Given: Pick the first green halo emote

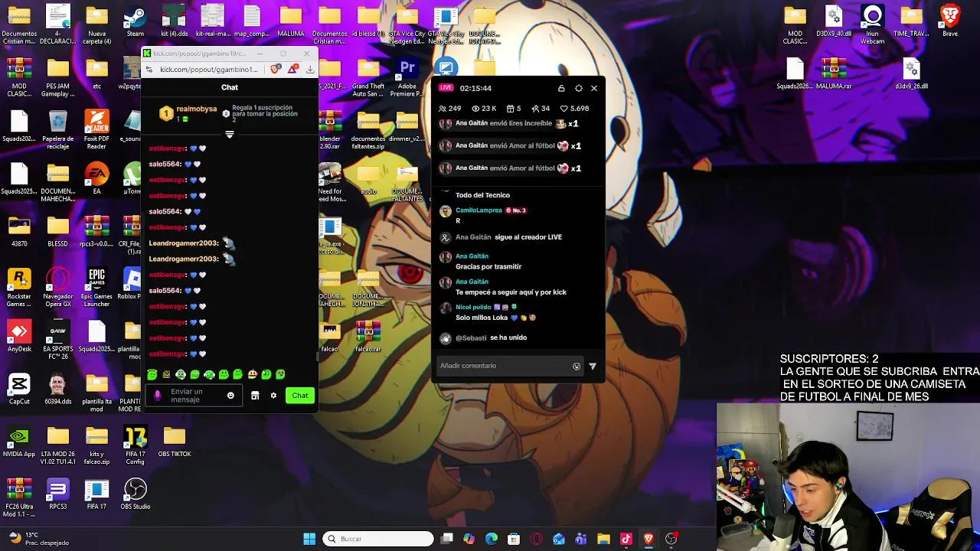Looking at the screenshot, I should click(152, 374).
